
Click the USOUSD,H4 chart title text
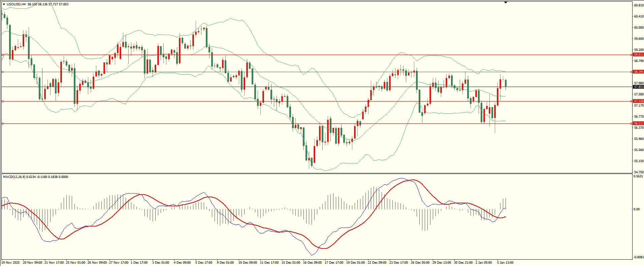pyautogui.click(x=16, y=4)
